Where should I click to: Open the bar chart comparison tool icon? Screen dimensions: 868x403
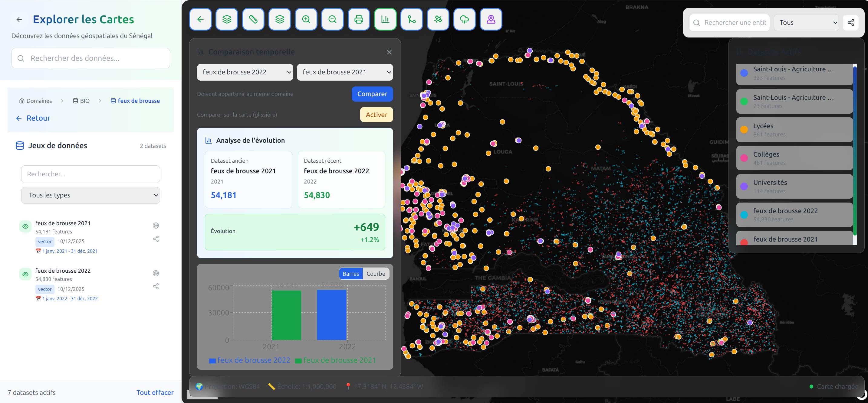385,20
